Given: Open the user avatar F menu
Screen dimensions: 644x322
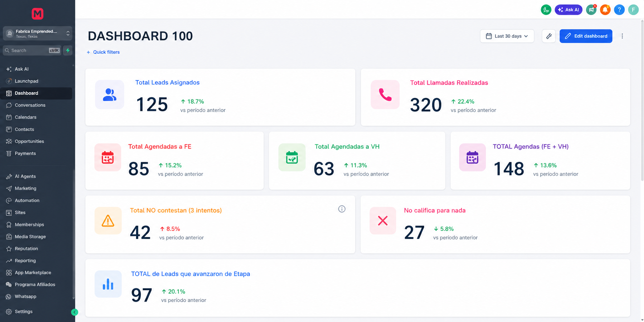Looking at the screenshot, I should click(x=633, y=10).
